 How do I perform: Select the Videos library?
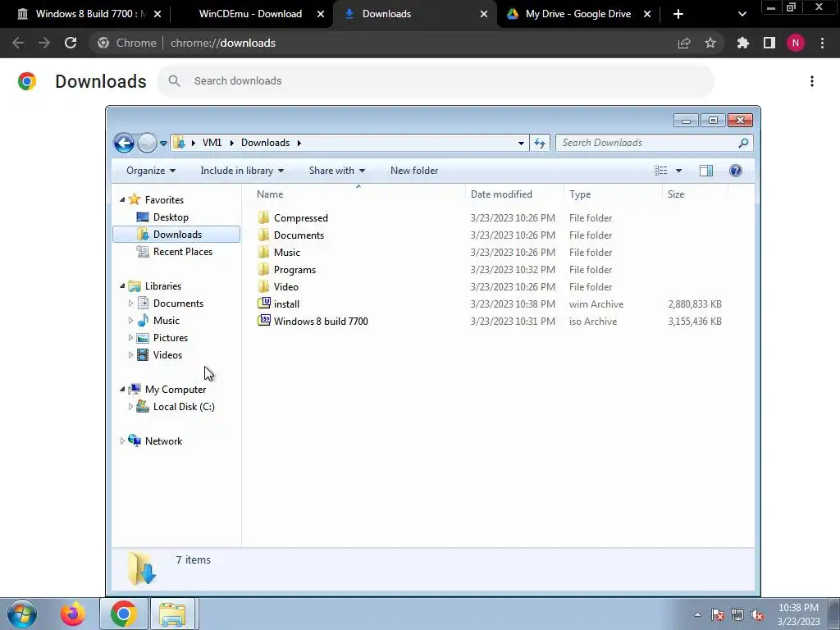tap(167, 354)
